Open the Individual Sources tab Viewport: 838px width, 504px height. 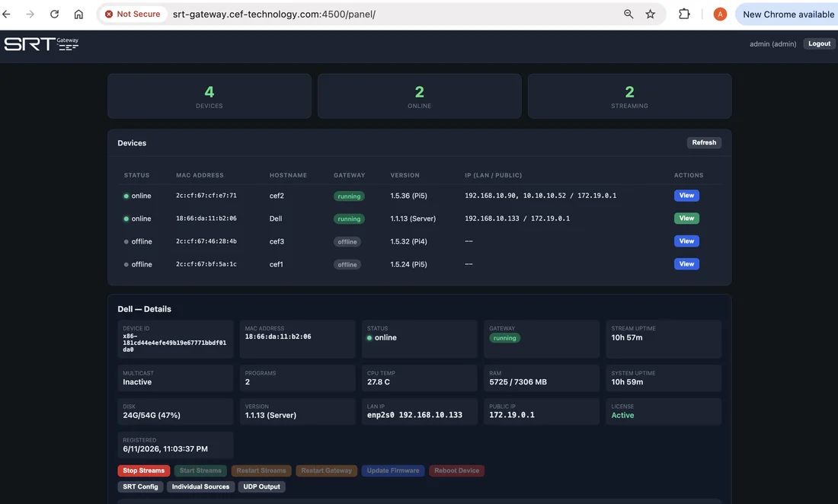point(200,486)
